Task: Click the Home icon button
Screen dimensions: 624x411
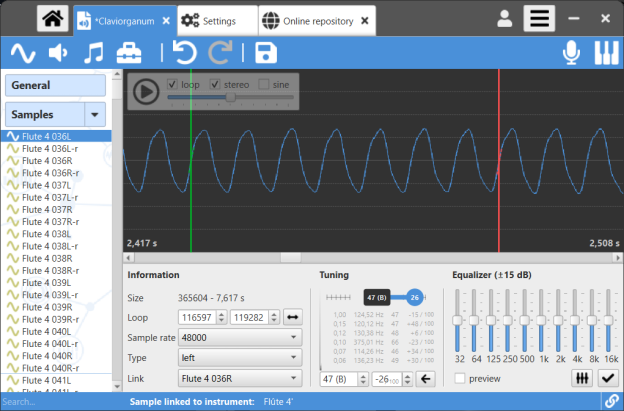Action: click(54, 19)
